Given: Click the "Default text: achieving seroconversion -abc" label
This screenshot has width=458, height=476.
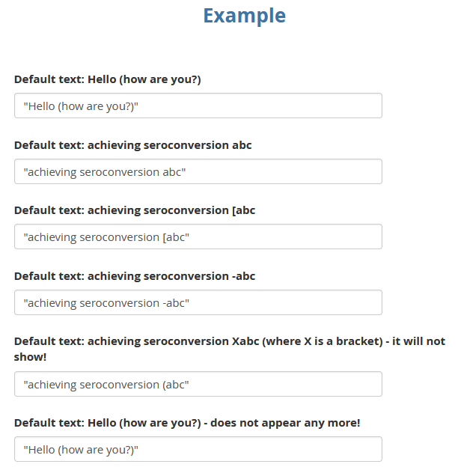Looking at the screenshot, I should click(x=135, y=276).
